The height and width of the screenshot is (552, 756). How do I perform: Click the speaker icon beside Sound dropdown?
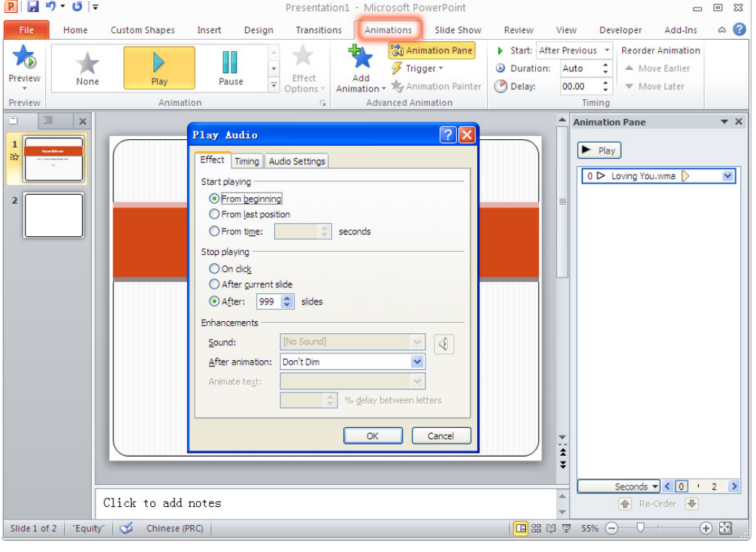(x=444, y=344)
